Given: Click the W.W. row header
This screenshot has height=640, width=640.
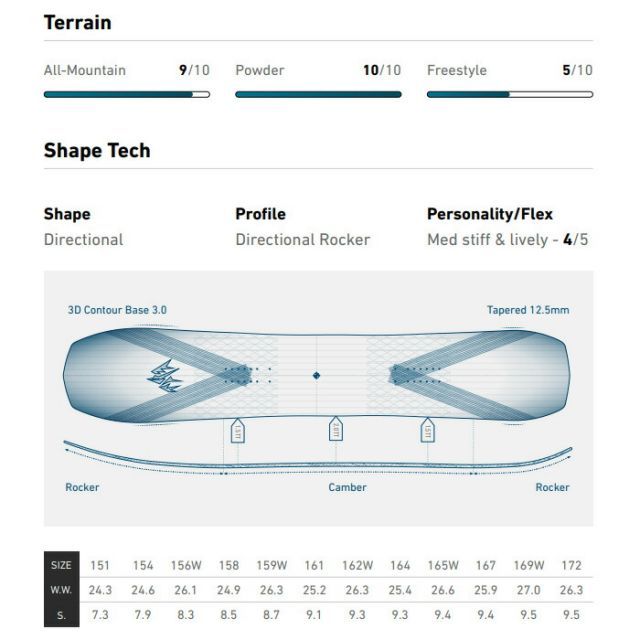Looking at the screenshot, I should [61, 590].
